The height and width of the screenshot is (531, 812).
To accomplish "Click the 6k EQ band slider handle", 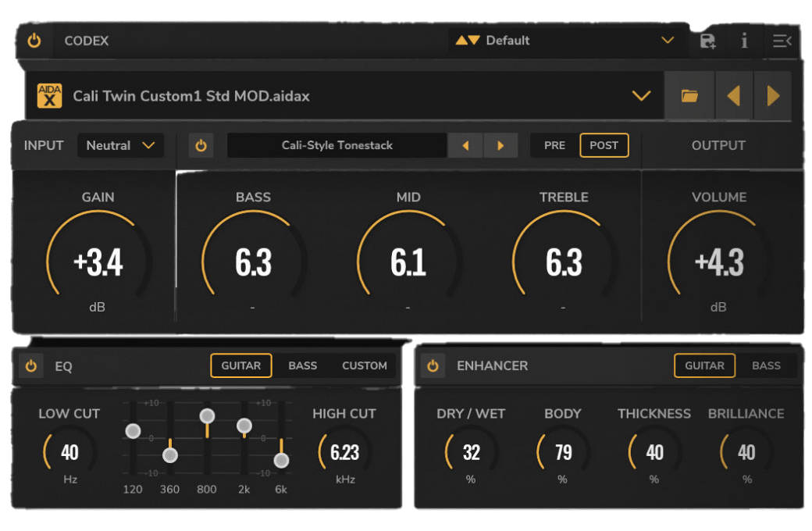I will click(281, 460).
